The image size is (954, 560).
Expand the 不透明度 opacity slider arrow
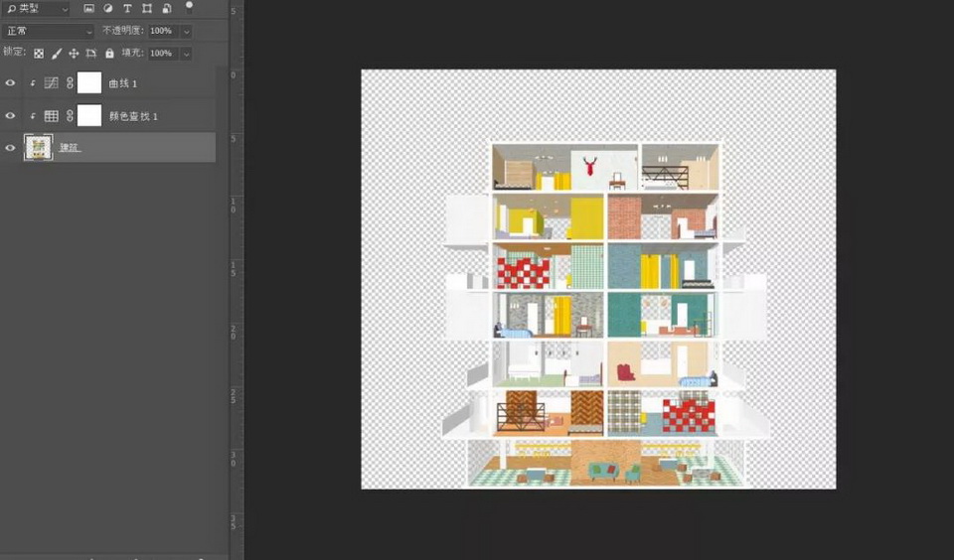pyautogui.click(x=186, y=32)
